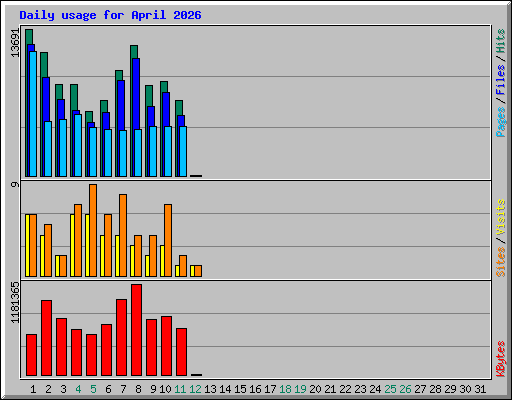Screen dimensions: 512x400
Task: Click day label 28 on x-axis
Action: click(435, 389)
